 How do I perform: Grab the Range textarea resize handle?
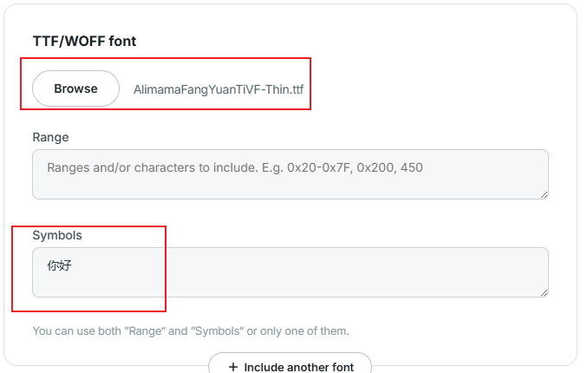point(544,194)
